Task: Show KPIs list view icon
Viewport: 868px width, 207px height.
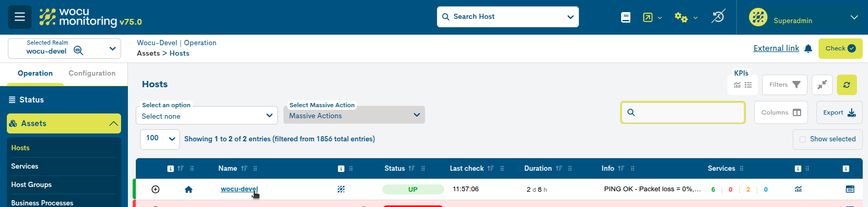Action: [749, 85]
